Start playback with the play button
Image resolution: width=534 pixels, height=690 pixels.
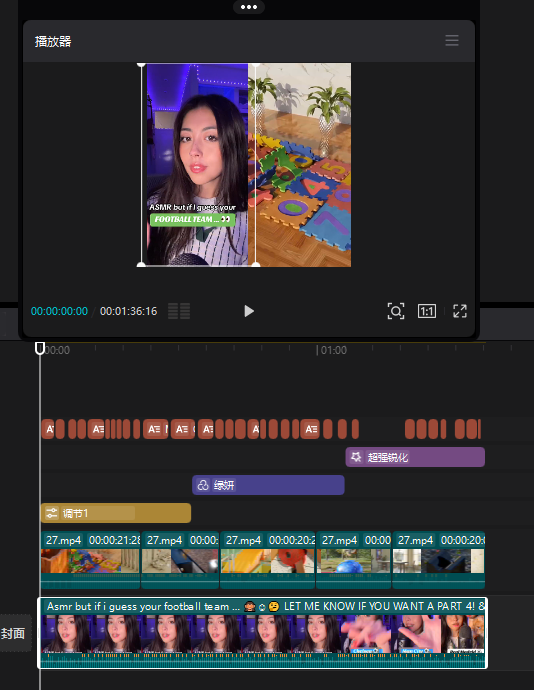249,311
